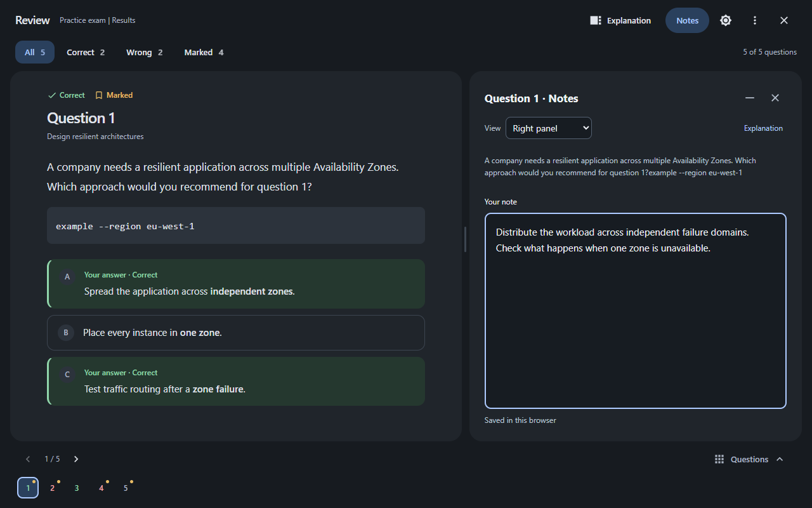Screen dimensions: 812x508
Task: Click the Design resilient architectures subtitle
Action: (x=95, y=137)
